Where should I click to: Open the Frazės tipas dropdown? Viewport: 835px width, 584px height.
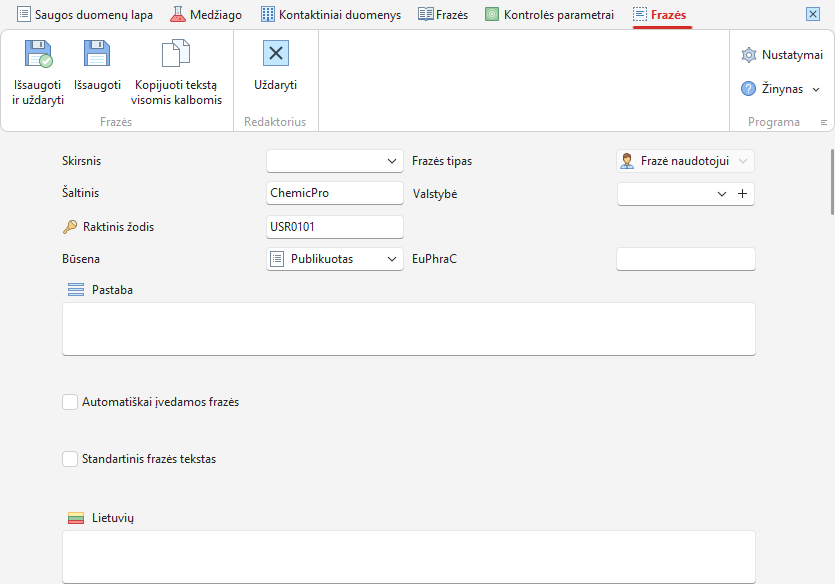685,161
